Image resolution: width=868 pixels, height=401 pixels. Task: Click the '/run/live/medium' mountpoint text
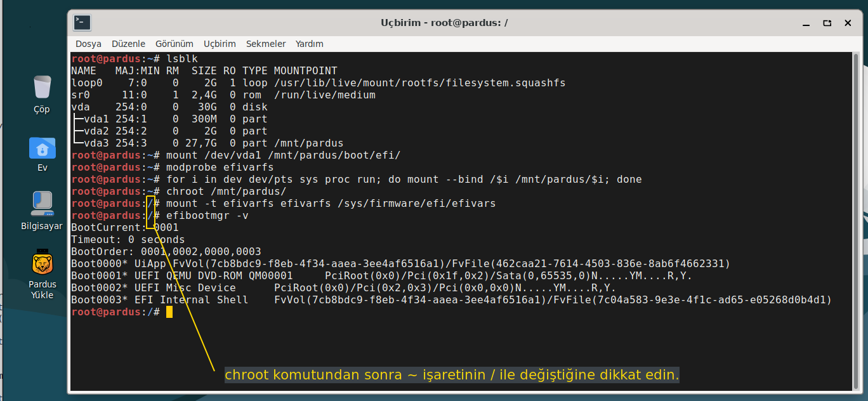point(325,95)
